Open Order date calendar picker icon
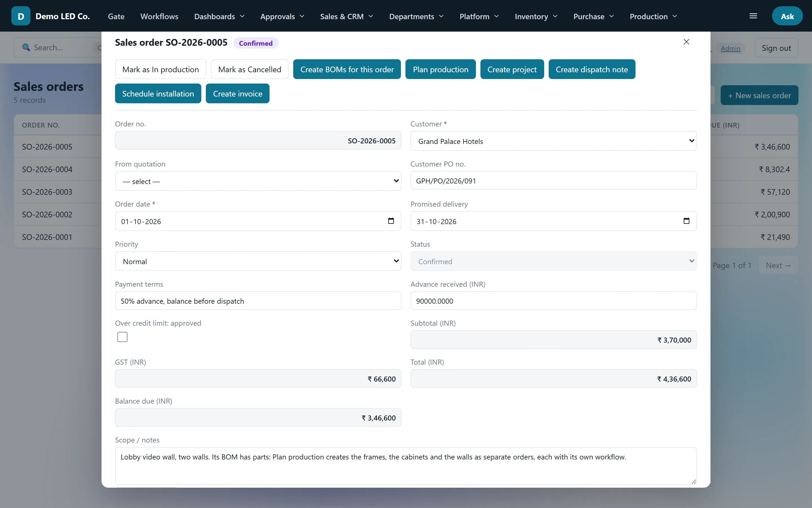 [x=391, y=221]
